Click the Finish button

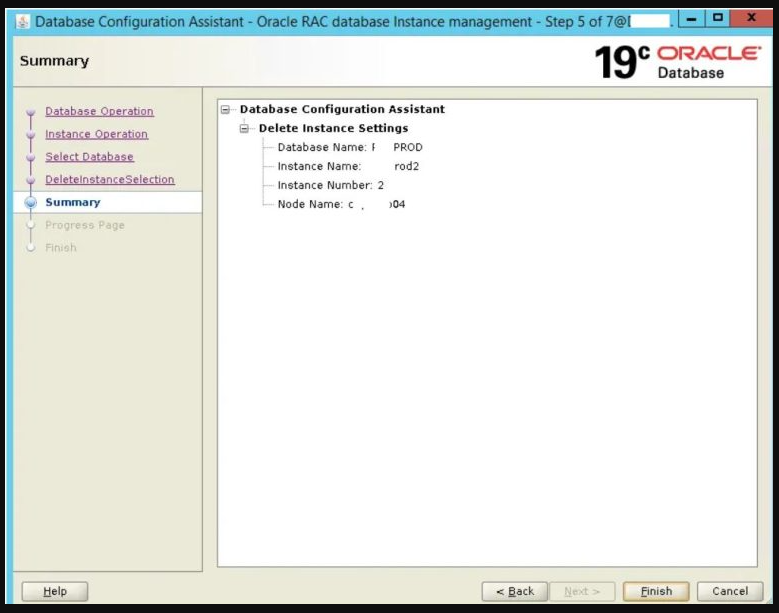tap(656, 591)
